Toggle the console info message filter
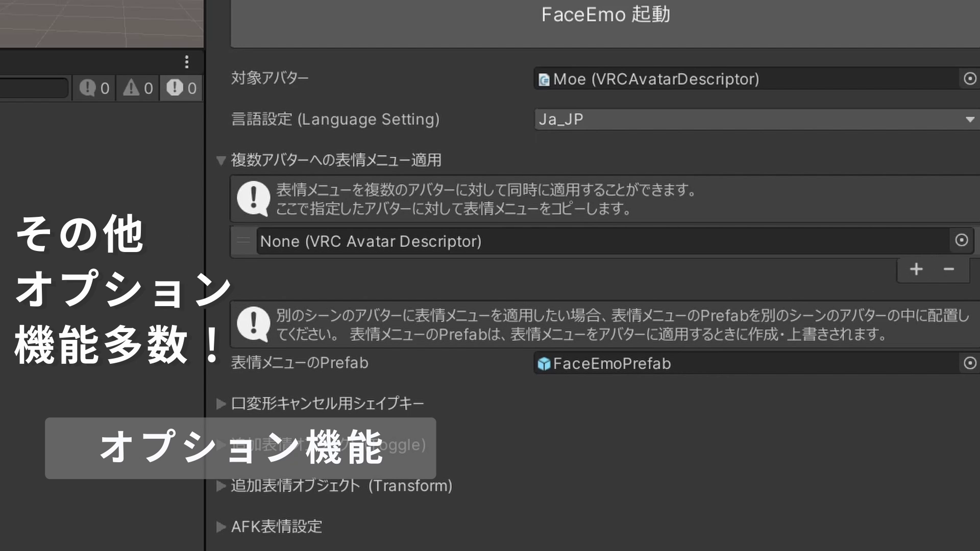The height and width of the screenshot is (551, 980). [93, 88]
